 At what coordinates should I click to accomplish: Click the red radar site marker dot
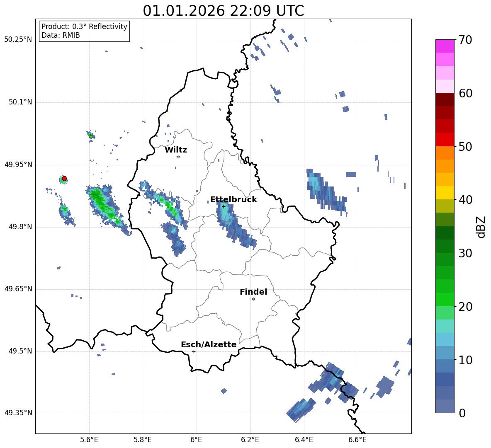click(x=64, y=179)
